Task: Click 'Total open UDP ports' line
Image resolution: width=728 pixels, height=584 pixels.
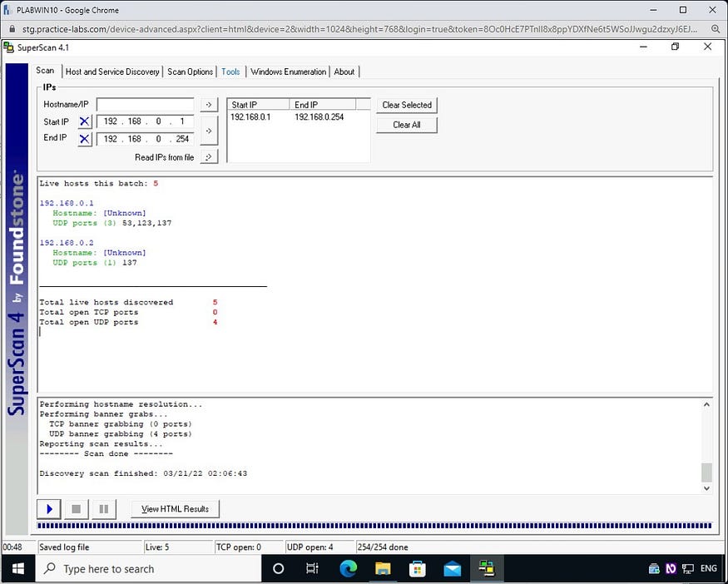Action: coord(89,322)
